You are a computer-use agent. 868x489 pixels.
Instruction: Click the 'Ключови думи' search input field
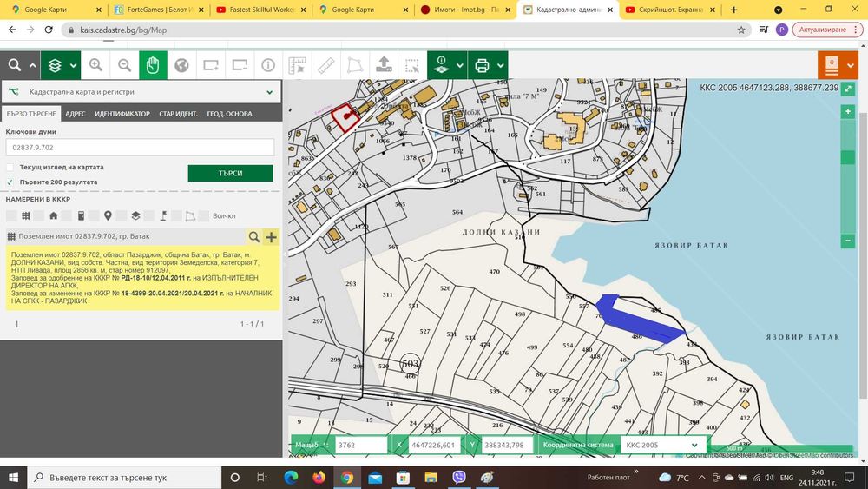click(140, 148)
